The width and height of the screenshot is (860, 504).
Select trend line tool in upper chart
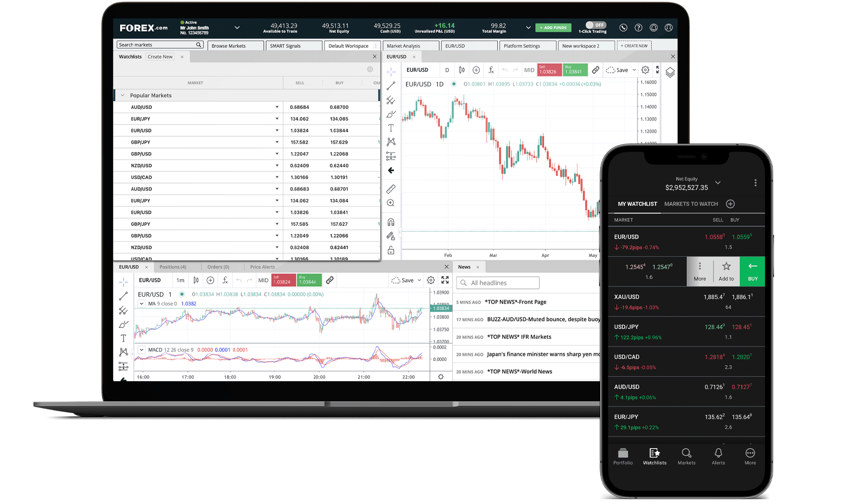coord(391,86)
